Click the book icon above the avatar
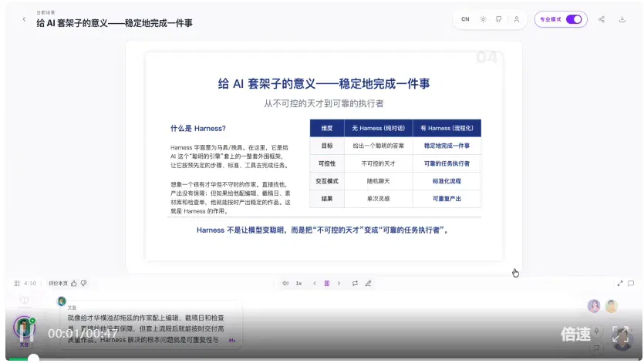The width and height of the screenshot is (644, 363). [24, 301]
